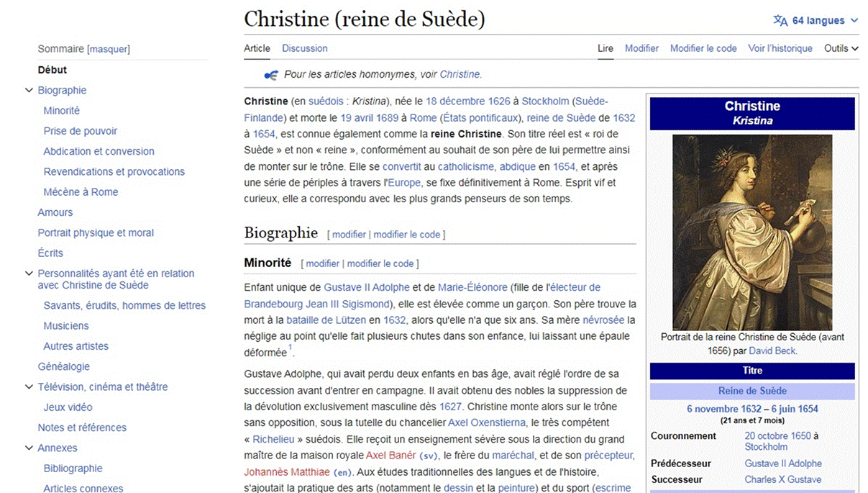Open footnote reference 1

[x=291, y=349]
